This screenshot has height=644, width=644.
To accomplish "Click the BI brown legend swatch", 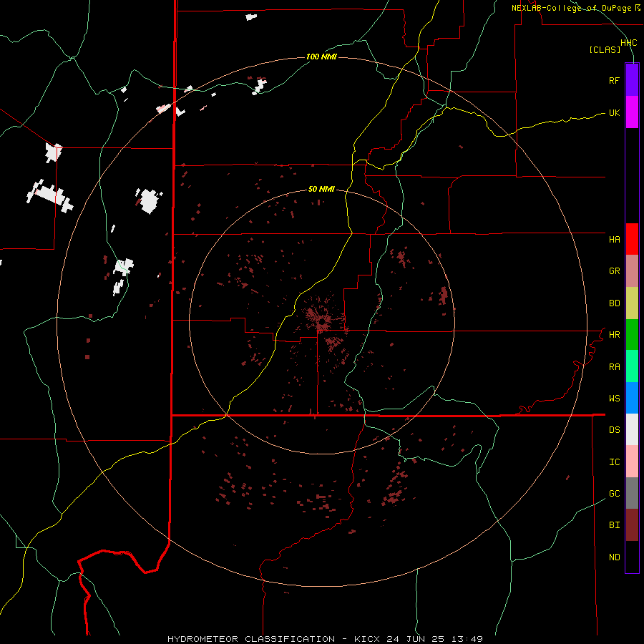I will coord(632,525).
